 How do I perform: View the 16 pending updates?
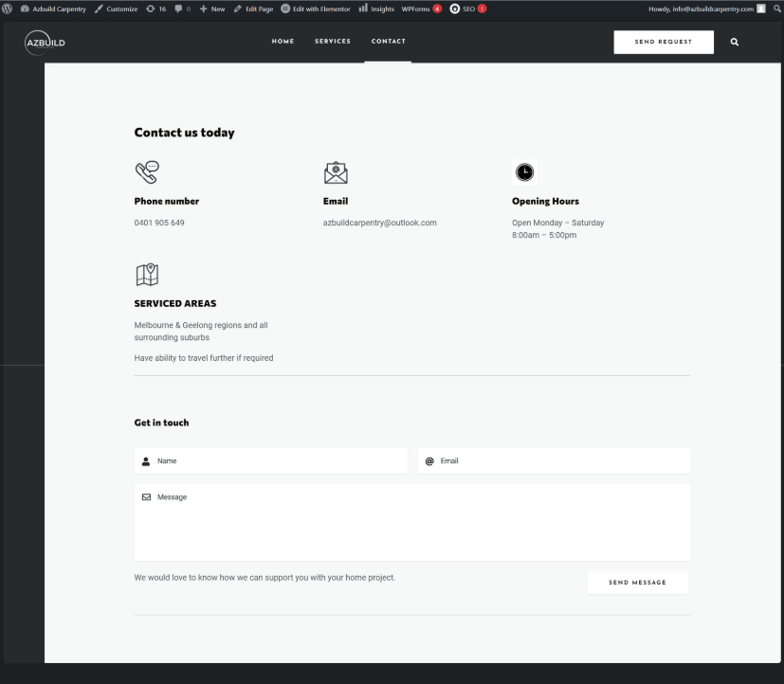156,9
